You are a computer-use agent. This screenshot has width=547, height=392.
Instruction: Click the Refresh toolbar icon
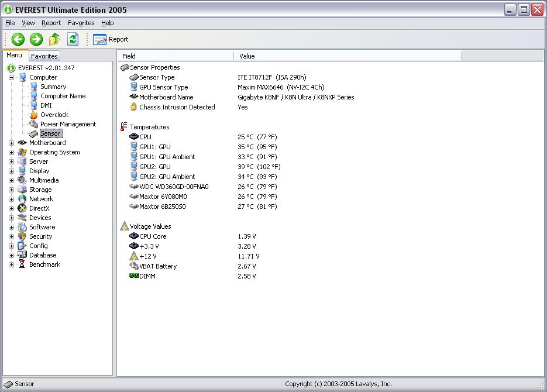tap(73, 39)
